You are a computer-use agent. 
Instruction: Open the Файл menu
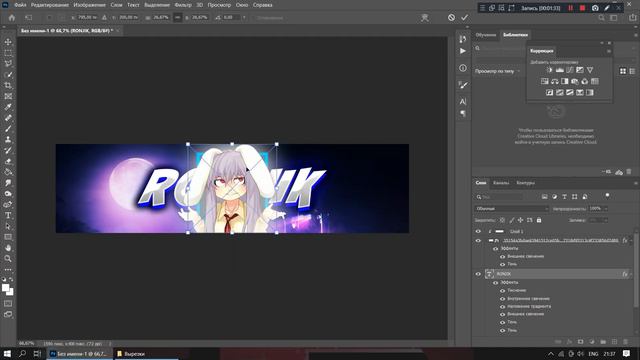[x=20, y=5]
